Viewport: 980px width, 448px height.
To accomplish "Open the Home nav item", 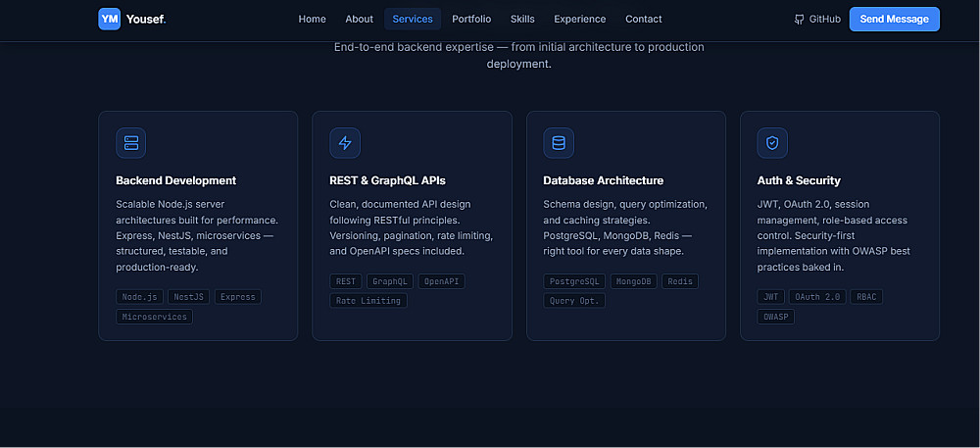I will point(312,20).
